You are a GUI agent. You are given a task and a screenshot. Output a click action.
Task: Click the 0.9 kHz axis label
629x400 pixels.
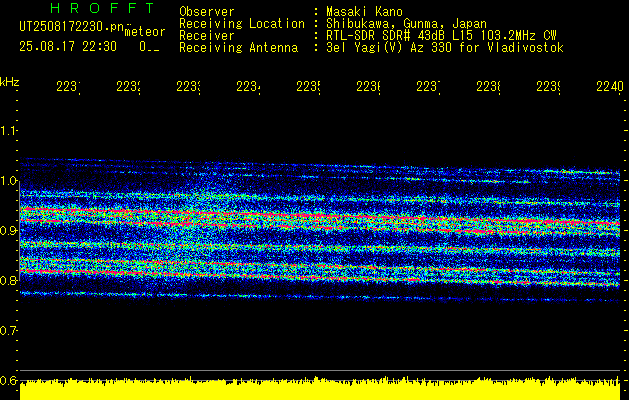pyautogui.click(x=8, y=230)
